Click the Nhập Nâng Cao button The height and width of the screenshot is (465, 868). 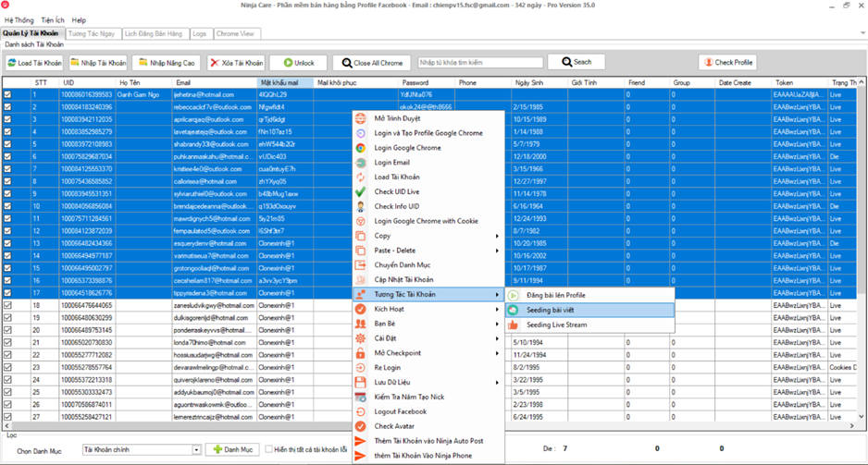pos(167,63)
